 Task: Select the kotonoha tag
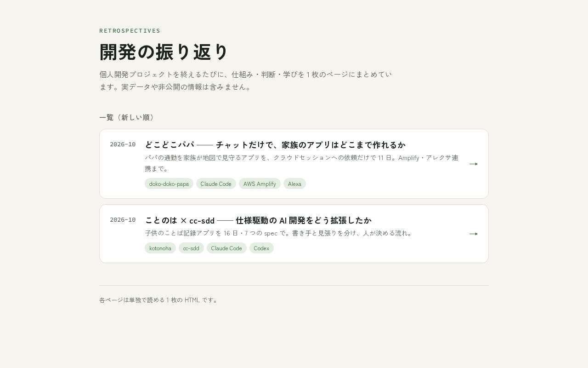pos(160,248)
